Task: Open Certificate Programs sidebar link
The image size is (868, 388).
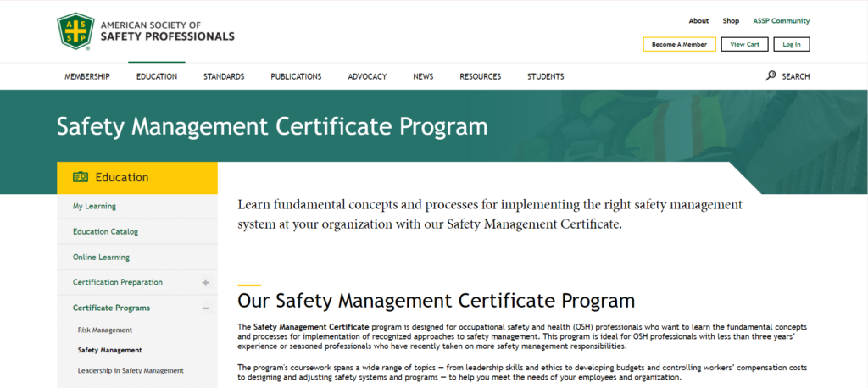Action: 111,308
